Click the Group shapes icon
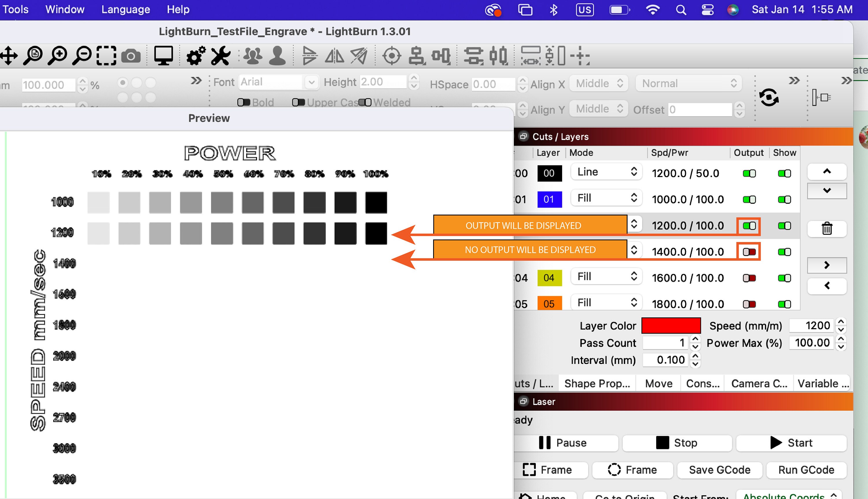The height and width of the screenshot is (499, 868). pyautogui.click(x=253, y=55)
